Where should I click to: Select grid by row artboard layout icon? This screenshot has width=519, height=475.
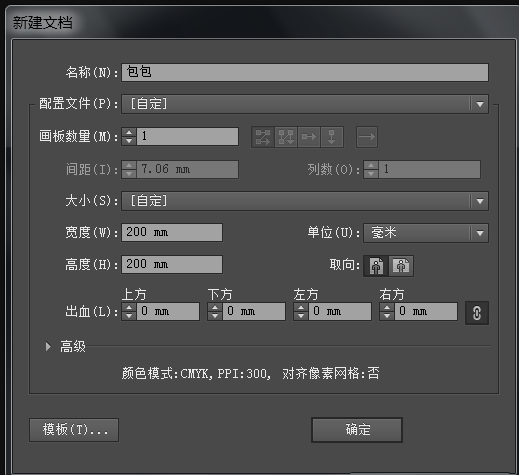[263, 137]
